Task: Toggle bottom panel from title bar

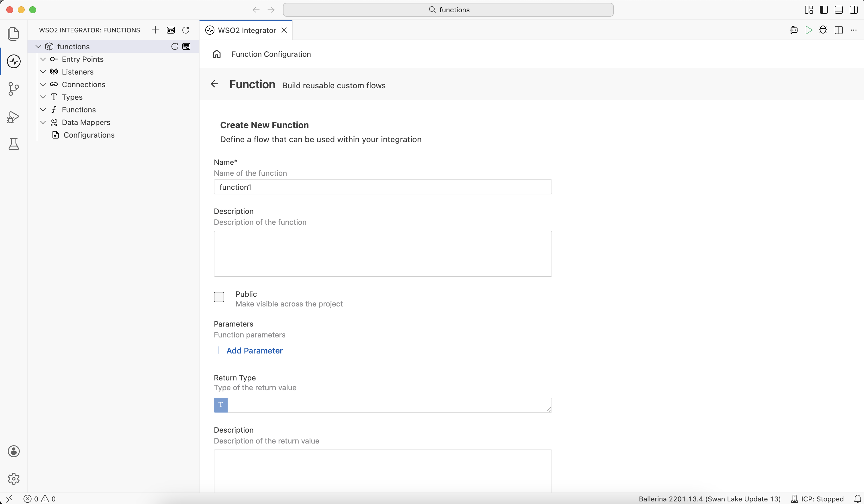Action: (838, 9)
